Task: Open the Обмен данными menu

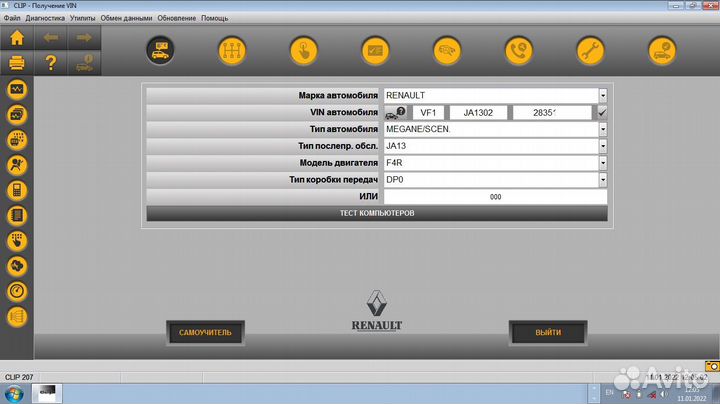Action: (126, 18)
